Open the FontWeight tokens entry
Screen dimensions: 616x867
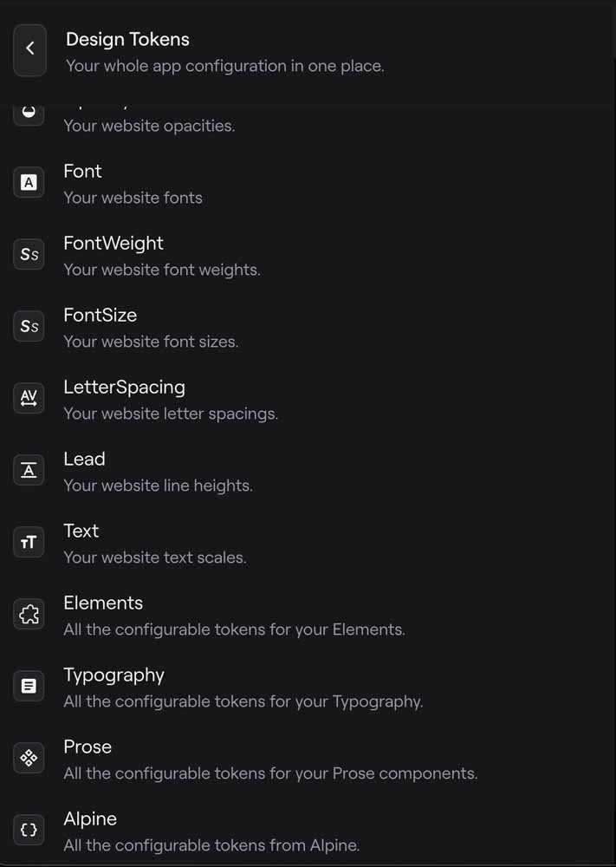[113, 244]
